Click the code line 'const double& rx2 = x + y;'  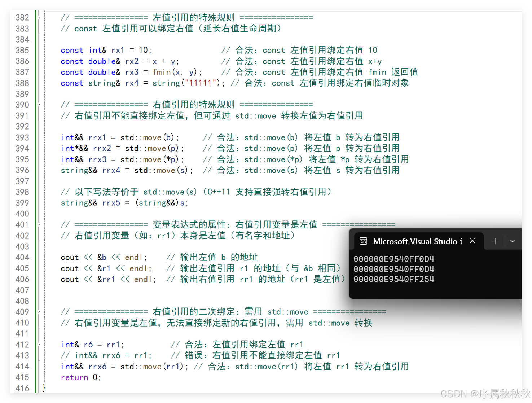(120, 61)
